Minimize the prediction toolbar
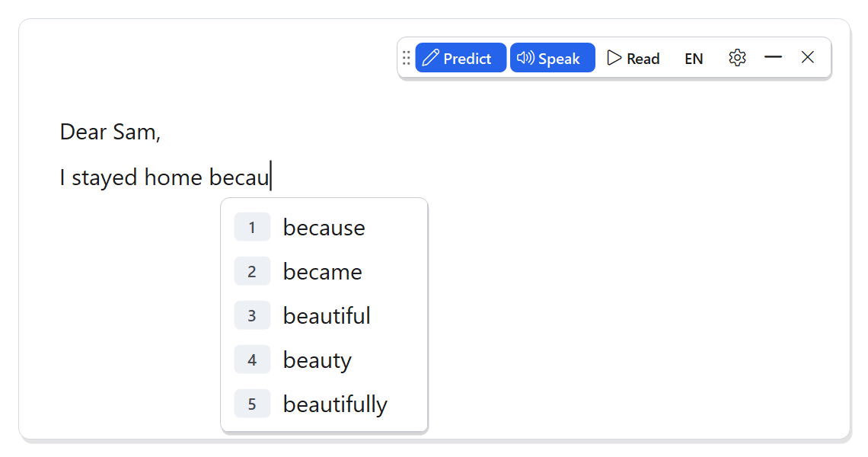 pyautogui.click(x=773, y=57)
